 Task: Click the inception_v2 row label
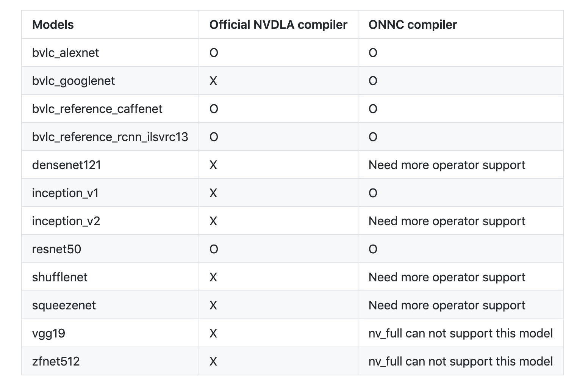click(66, 221)
